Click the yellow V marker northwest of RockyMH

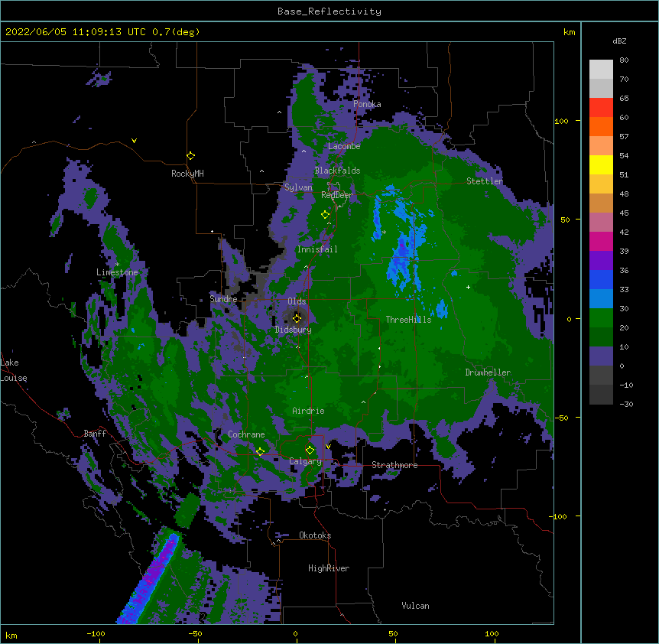point(134,141)
